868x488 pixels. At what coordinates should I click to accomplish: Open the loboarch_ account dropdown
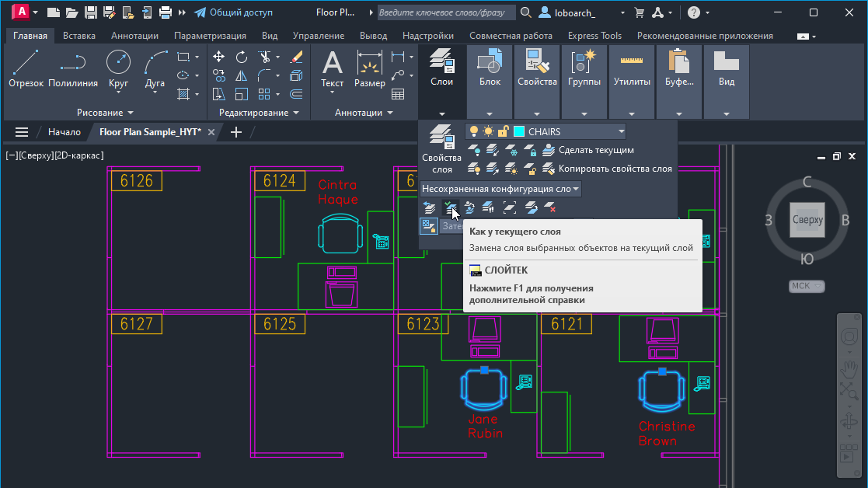click(622, 12)
